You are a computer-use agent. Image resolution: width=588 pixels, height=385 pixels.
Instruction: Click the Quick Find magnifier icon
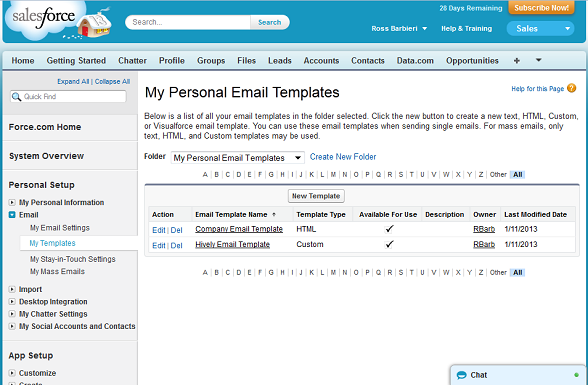16,97
